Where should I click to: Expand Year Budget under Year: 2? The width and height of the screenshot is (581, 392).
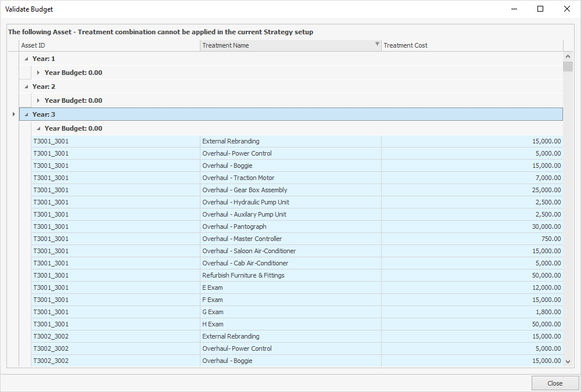click(38, 100)
